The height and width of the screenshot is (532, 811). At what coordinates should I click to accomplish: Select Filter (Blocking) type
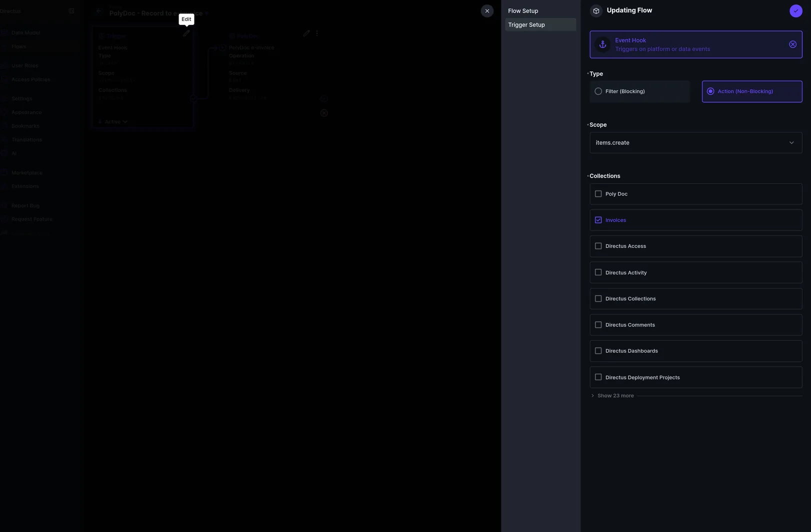click(x=639, y=91)
